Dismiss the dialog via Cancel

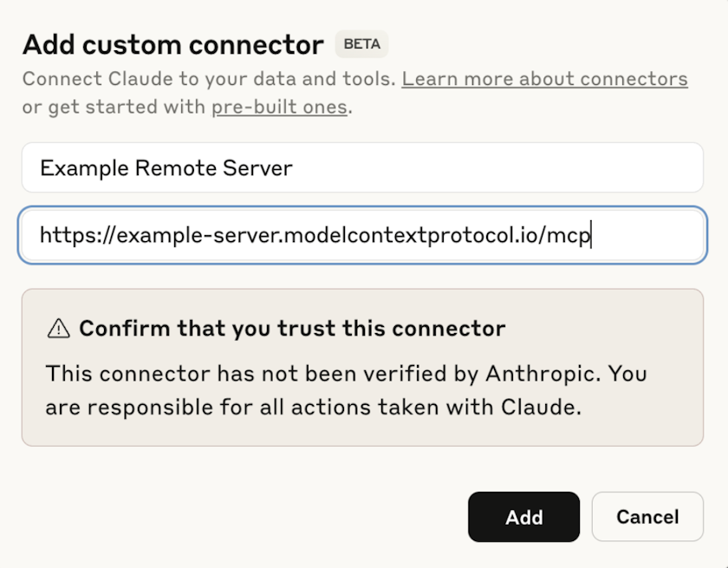click(647, 517)
